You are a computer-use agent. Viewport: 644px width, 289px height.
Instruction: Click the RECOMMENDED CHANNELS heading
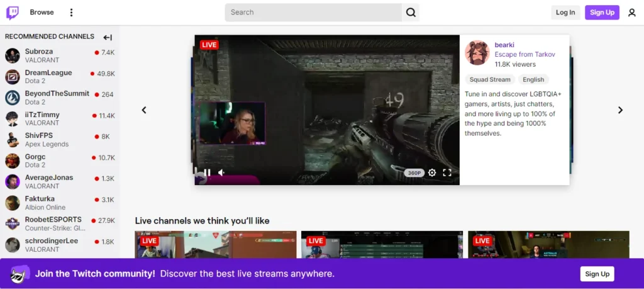[x=50, y=37]
